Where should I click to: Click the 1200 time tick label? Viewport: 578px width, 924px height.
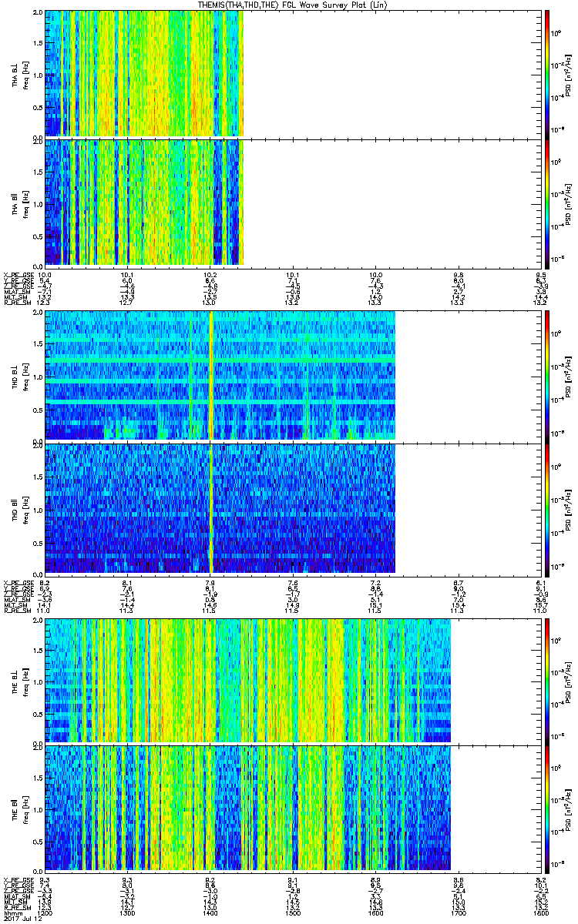[45, 913]
